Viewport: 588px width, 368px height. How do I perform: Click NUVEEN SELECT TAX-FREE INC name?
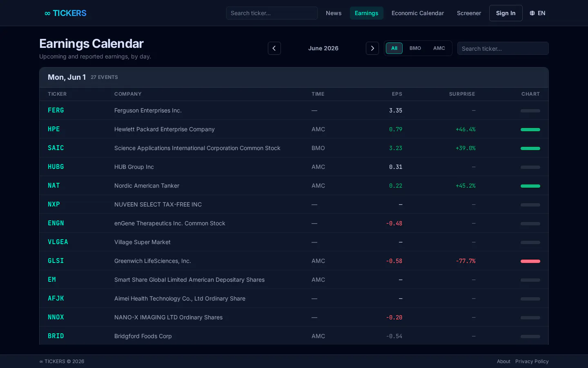(x=158, y=204)
